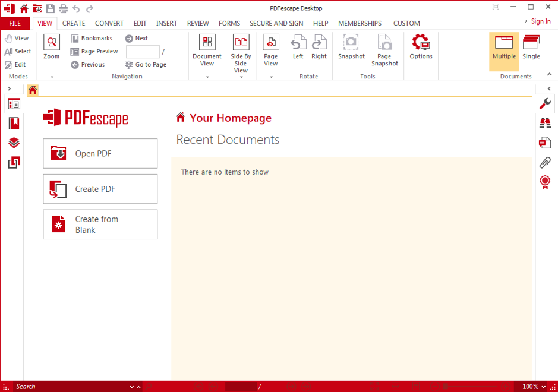558x392 pixels.
Task: Activate the Snapshot tool
Action: coord(351,46)
